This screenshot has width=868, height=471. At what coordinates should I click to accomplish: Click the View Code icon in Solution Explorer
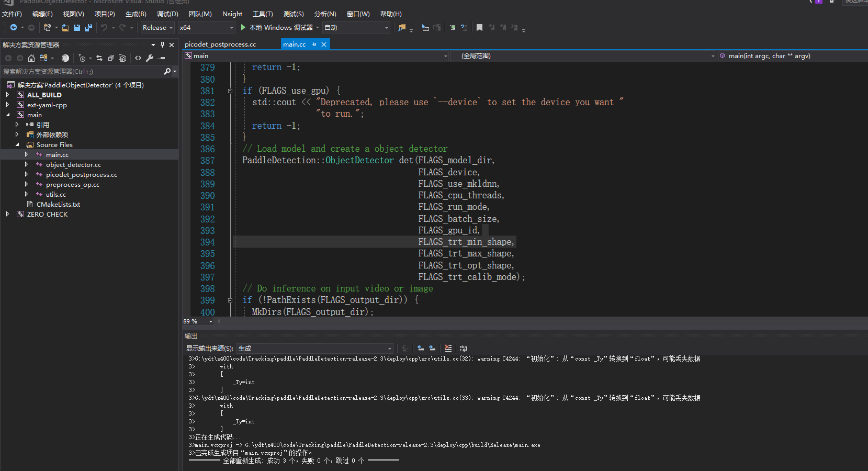[x=138, y=58]
